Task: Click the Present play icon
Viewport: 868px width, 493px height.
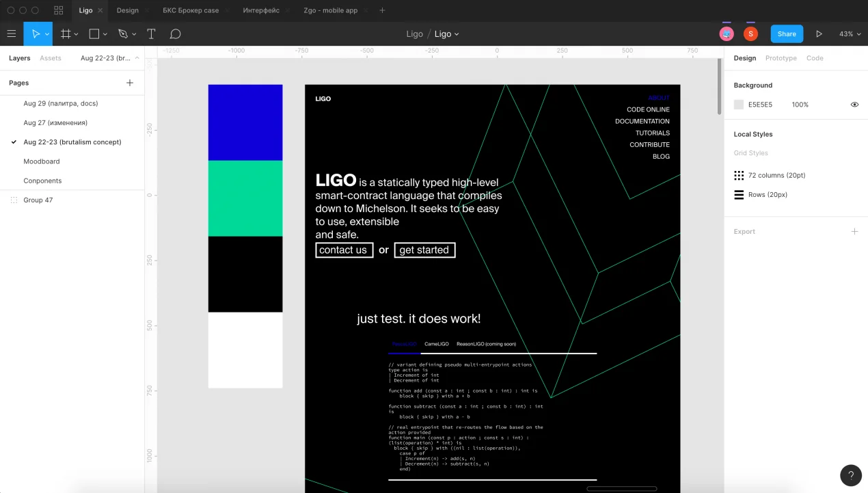Action: tap(819, 34)
